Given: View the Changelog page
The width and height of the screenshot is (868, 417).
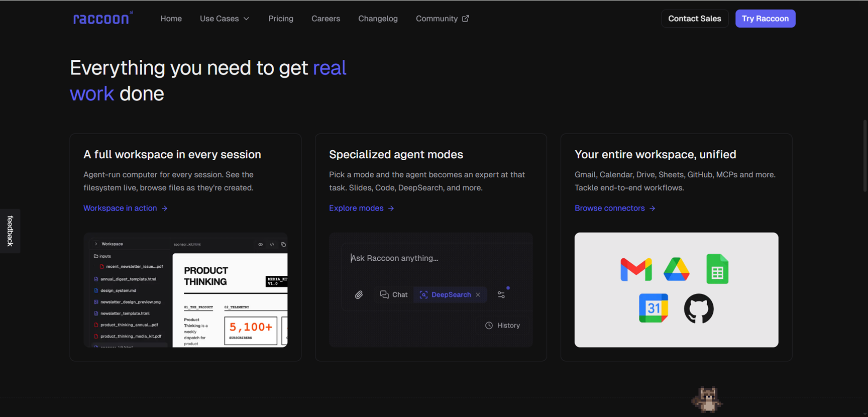Looking at the screenshot, I should click(378, 19).
